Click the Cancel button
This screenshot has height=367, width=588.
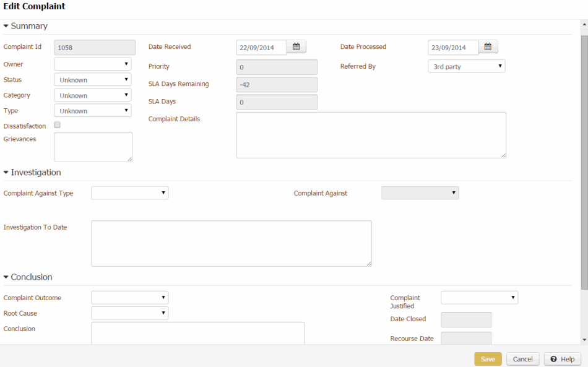pyautogui.click(x=522, y=359)
